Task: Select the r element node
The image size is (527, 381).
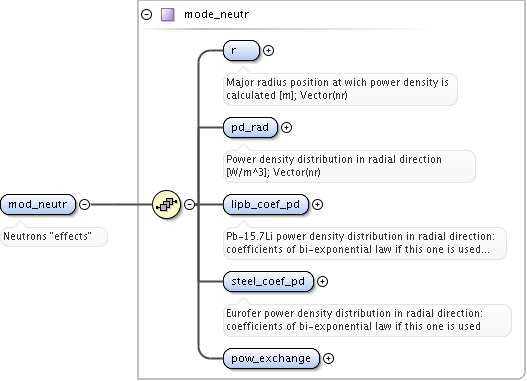Action: [x=241, y=50]
